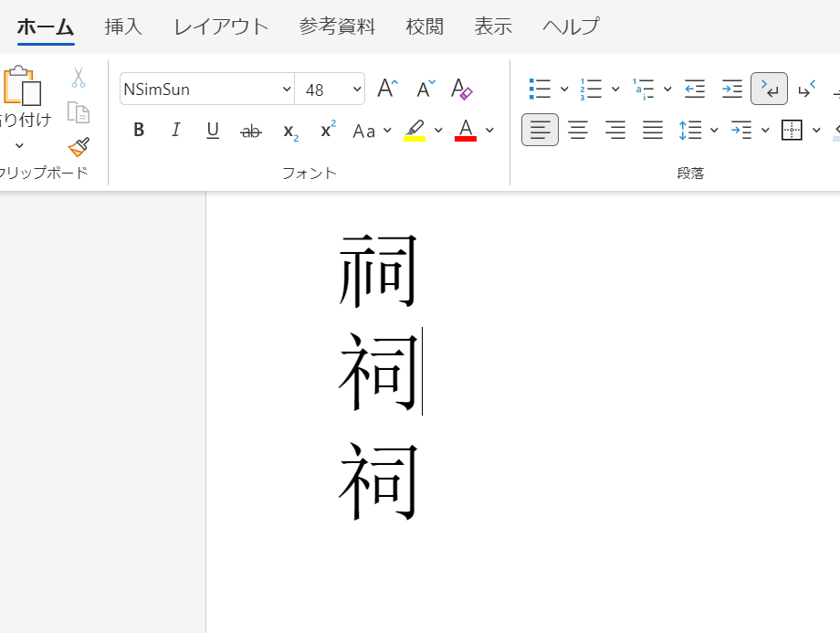Viewport: 840px width, 633px height.
Task: Open the ヘルプ tab
Action: click(x=571, y=26)
